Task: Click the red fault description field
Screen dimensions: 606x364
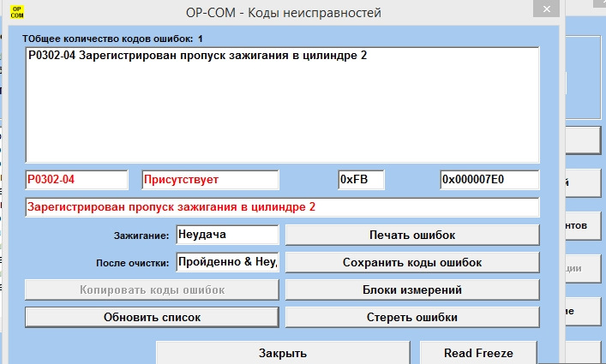Action: (282, 207)
